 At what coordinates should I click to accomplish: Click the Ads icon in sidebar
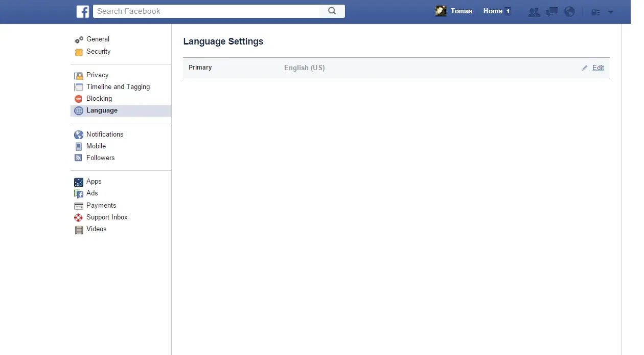point(79,193)
